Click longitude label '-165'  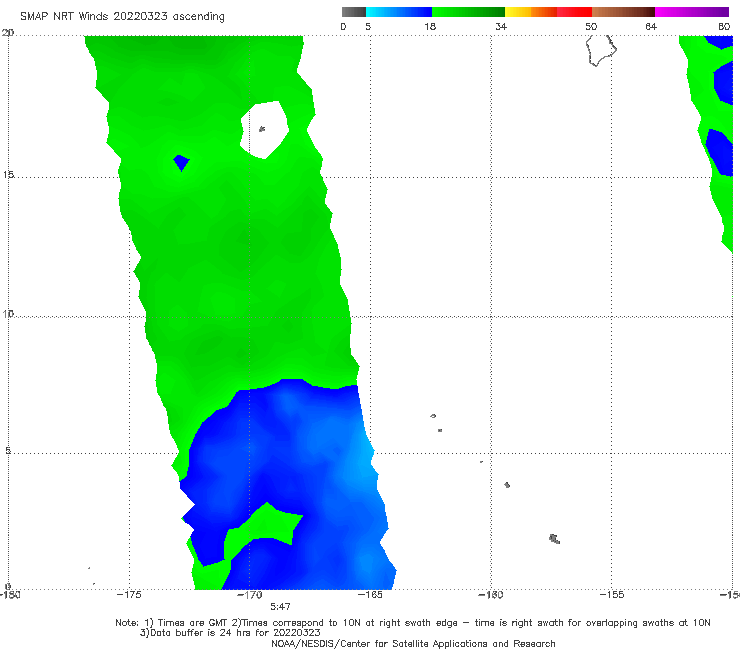[370, 595]
